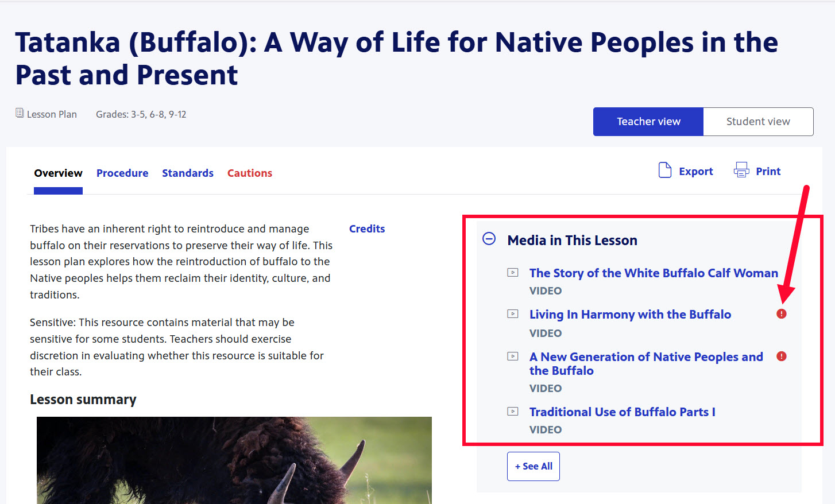Image resolution: width=835 pixels, height=504 pixels.
Task: Click video icon beside A New Generation
Action: point(513,356)
